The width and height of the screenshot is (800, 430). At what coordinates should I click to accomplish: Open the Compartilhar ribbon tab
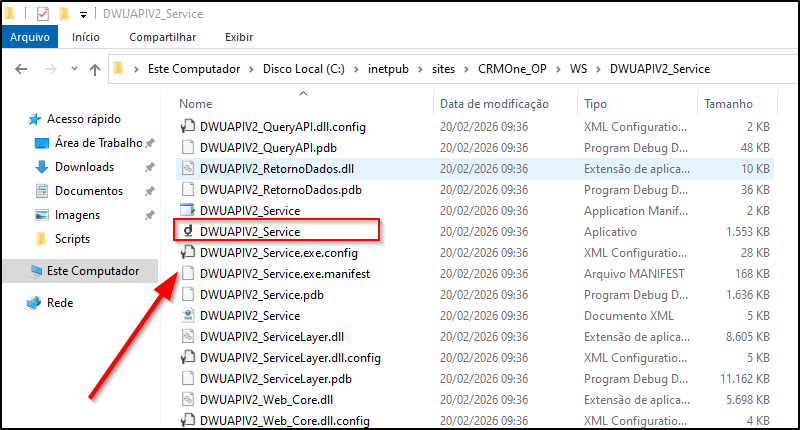coord(161,38)
